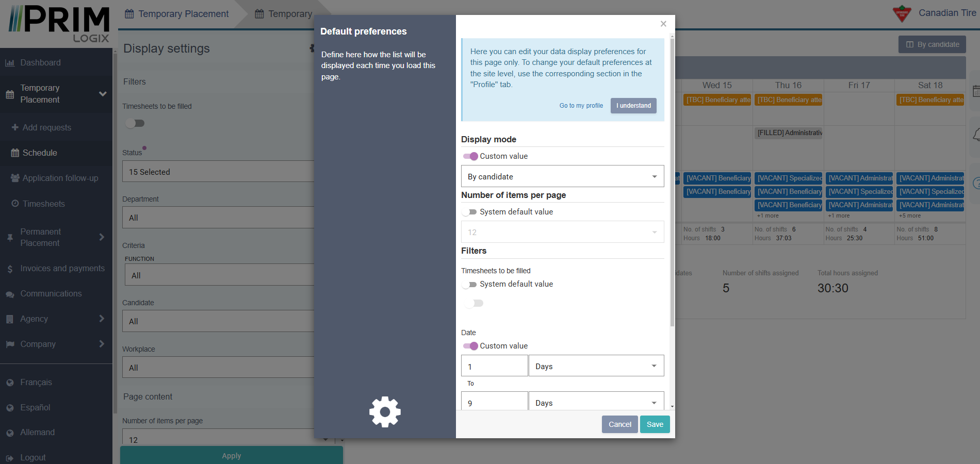Toggle the Date Custom value switch
This screenshot has width=980, height=464.
click(470, 346)
